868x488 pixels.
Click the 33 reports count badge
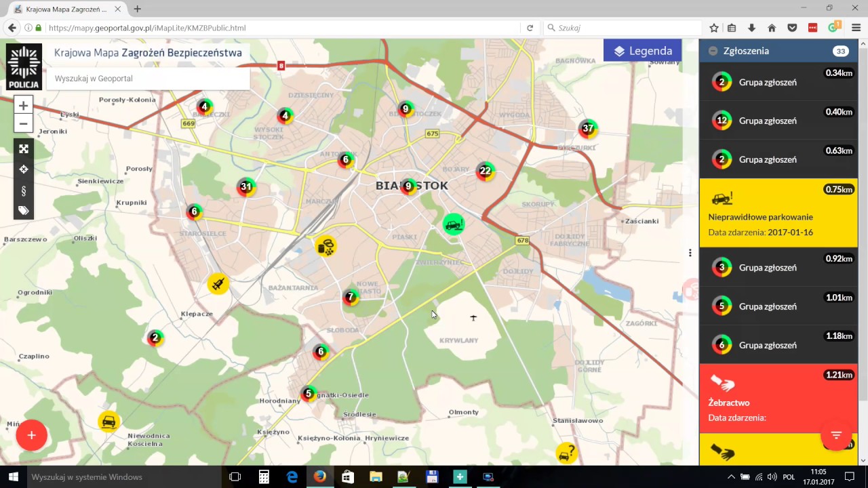841,51
